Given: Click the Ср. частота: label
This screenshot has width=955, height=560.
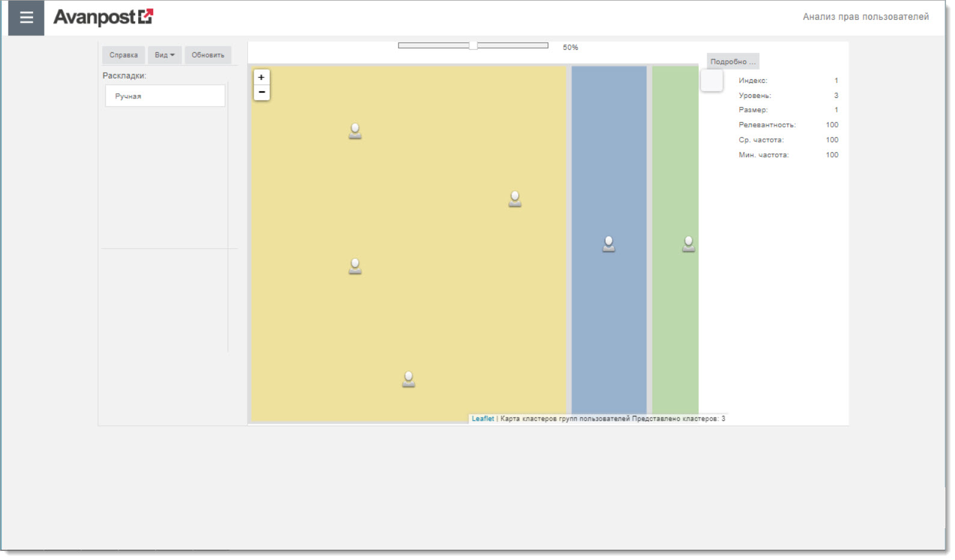Looking at the screenshot, I should 761,140.
